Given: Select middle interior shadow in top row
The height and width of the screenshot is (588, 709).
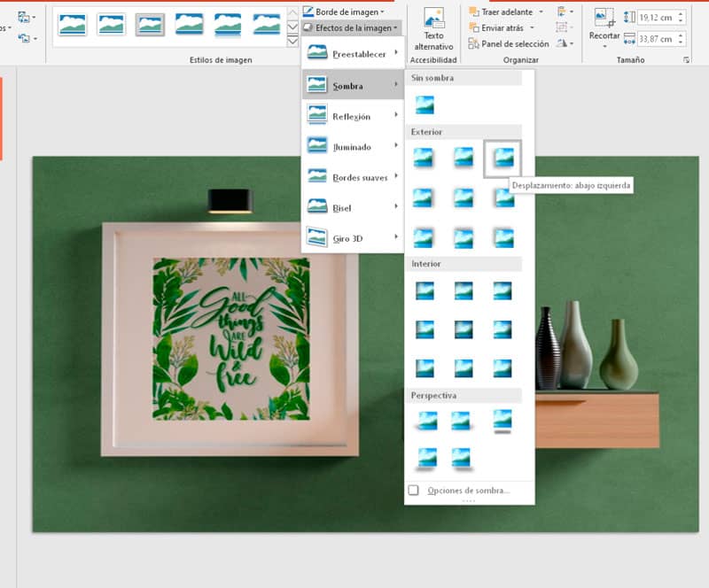Looking at the screenshot, I should pos(464,290).
